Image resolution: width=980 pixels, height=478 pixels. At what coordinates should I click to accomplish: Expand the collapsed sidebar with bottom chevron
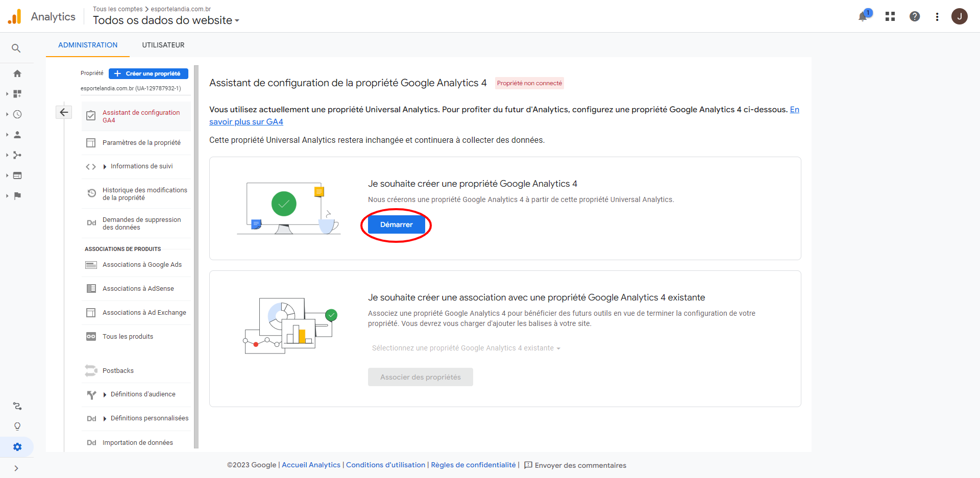(x=16, y=468)
